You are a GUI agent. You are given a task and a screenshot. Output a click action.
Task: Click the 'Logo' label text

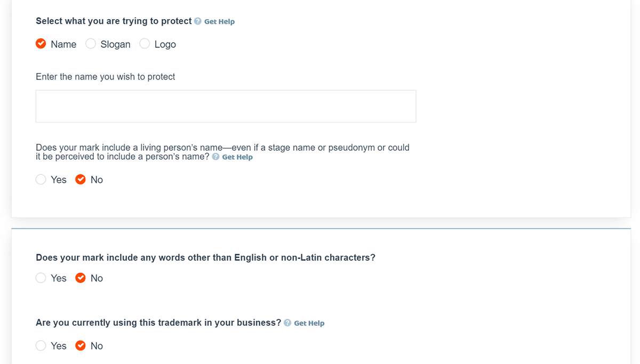coord(165,44)
